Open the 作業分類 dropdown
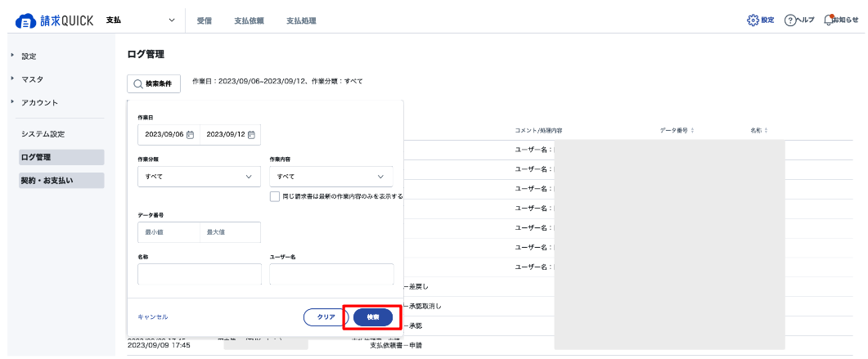The height and width of the screenshot is (359, 868). coord(199,177)
